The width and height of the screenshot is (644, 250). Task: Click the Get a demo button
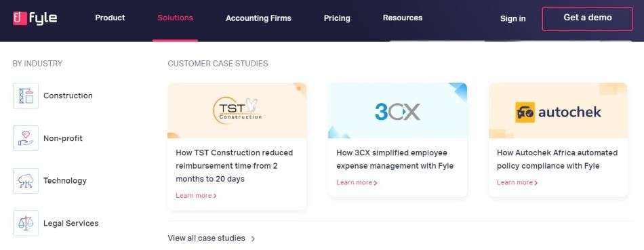coord(588,18)
